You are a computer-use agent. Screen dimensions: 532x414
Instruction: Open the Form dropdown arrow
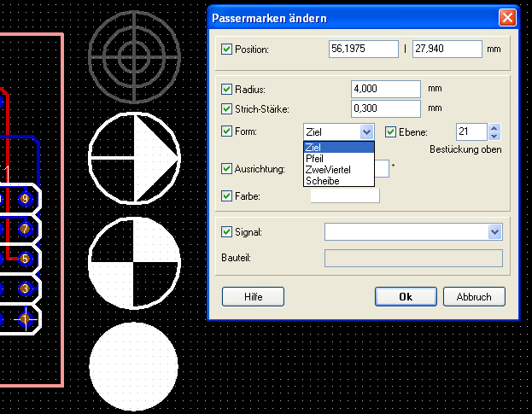(367, 131)
